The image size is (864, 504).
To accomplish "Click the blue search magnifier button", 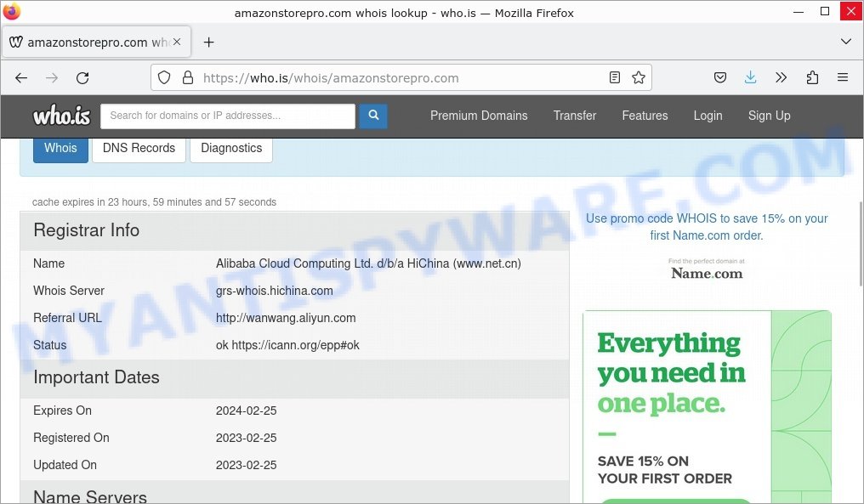I will click(x=373, y=116).
